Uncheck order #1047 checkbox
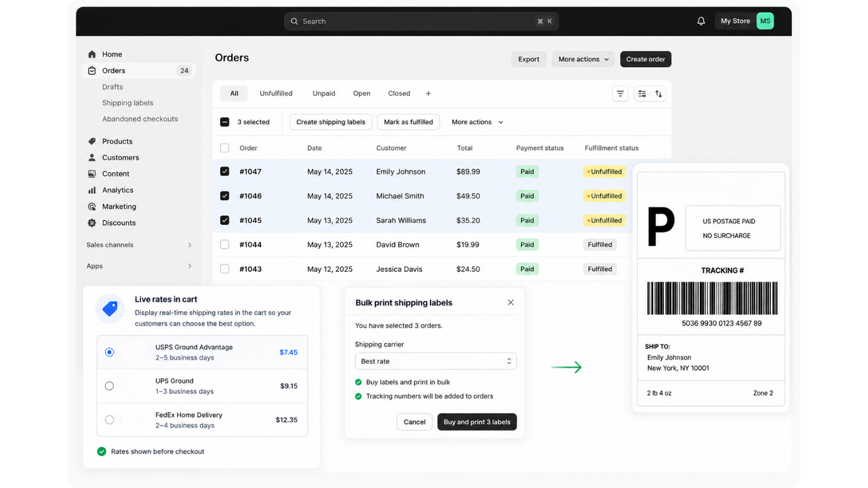 pos(224,171)
